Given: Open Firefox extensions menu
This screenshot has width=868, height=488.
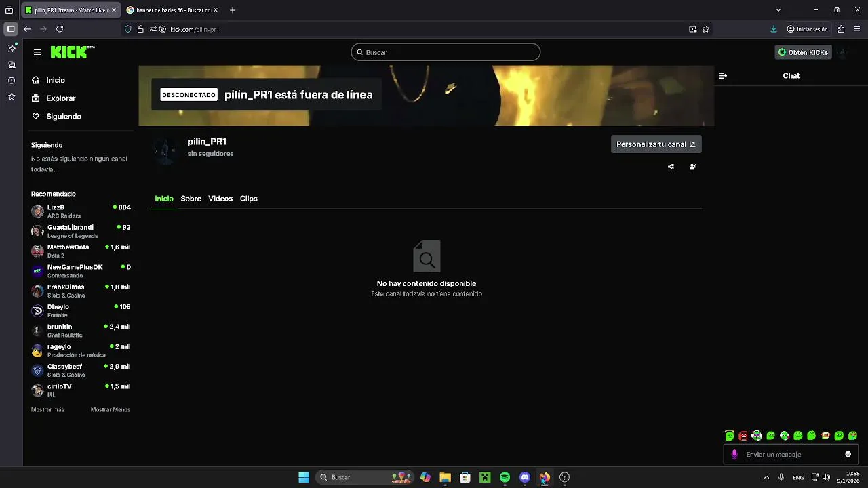Looking at the screenshot, I should [x=841, y=29].
